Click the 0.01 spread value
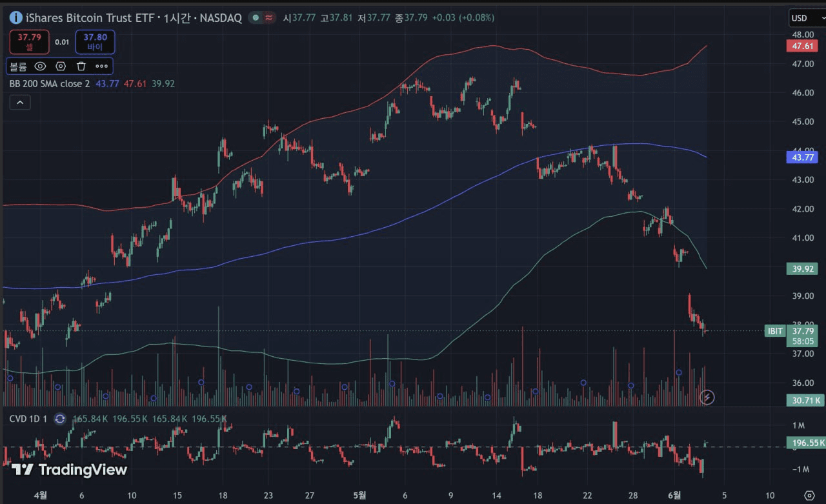The image size is (826, 504). pyautogui.click(x=62, y=42)
